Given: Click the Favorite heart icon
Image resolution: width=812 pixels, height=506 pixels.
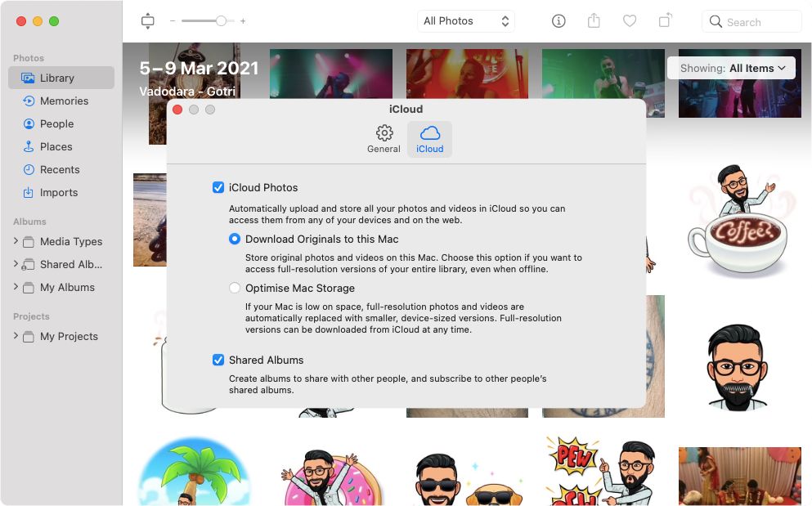Looking at the screenshot, I should pyautogui.click(x=630, y=21).
